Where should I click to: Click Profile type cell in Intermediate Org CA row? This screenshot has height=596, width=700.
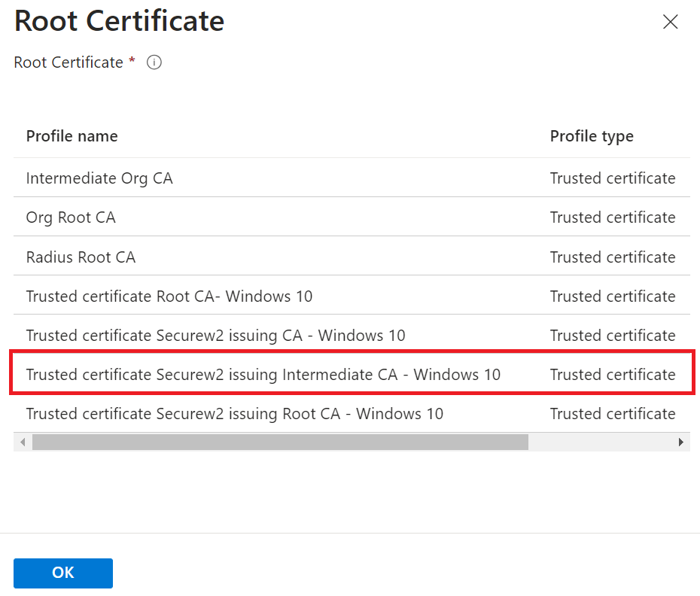(x=613, y=178)
